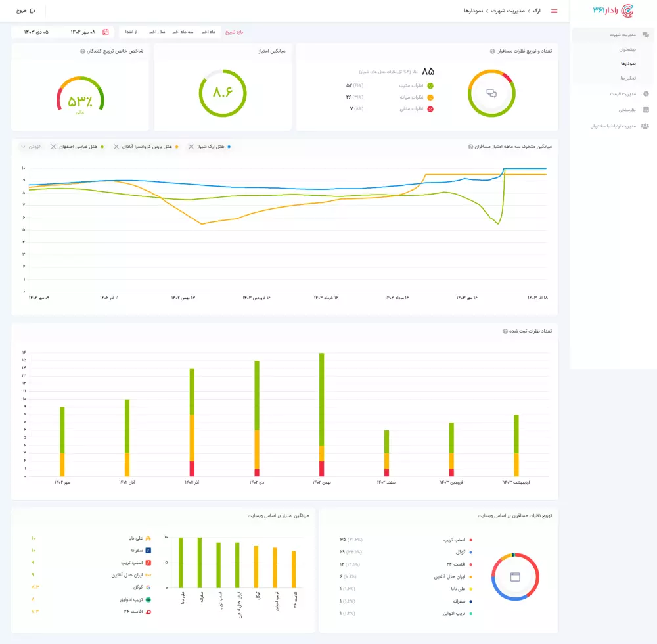Click the chat bubbles icon beside مدیریت شهرت
Screen dimensions: 657x644
click(646, 35)
